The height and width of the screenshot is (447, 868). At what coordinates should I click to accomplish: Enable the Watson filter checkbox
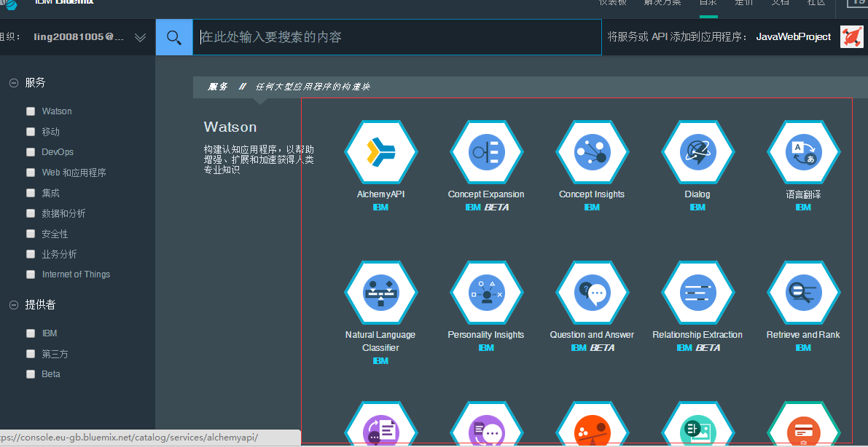pyautogui.click(x=31, y=111)
